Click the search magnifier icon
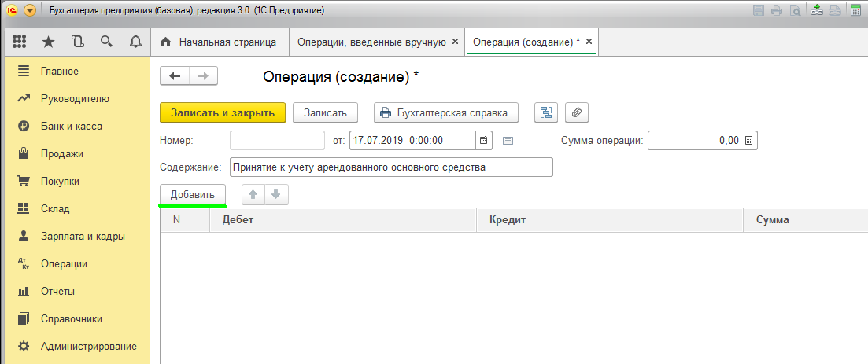The image size is (868, 364). [106, 42]
